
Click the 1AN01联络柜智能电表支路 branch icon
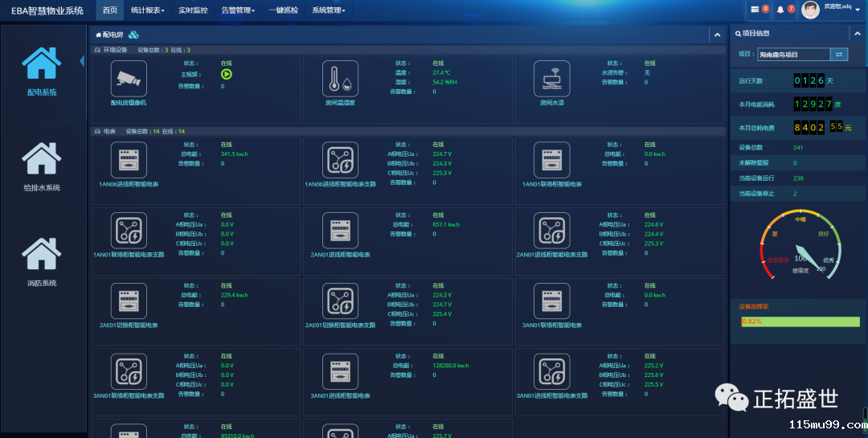(129, 231)
